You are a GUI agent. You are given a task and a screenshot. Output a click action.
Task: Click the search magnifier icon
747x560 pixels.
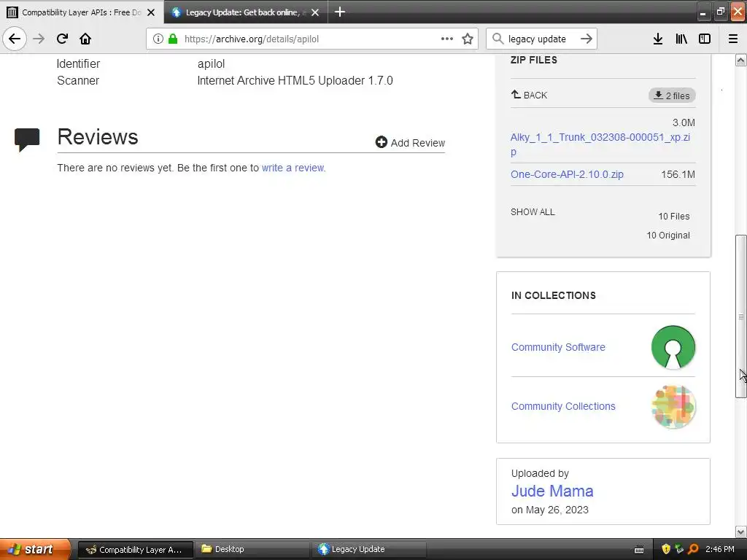(x=498, y=39)
